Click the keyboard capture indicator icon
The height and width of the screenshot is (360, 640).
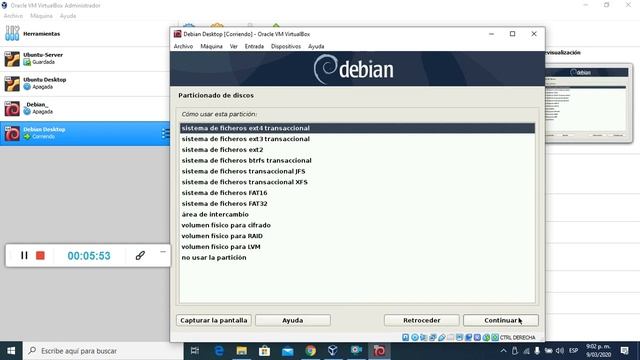pyautogui.click(x=495, y=338)
